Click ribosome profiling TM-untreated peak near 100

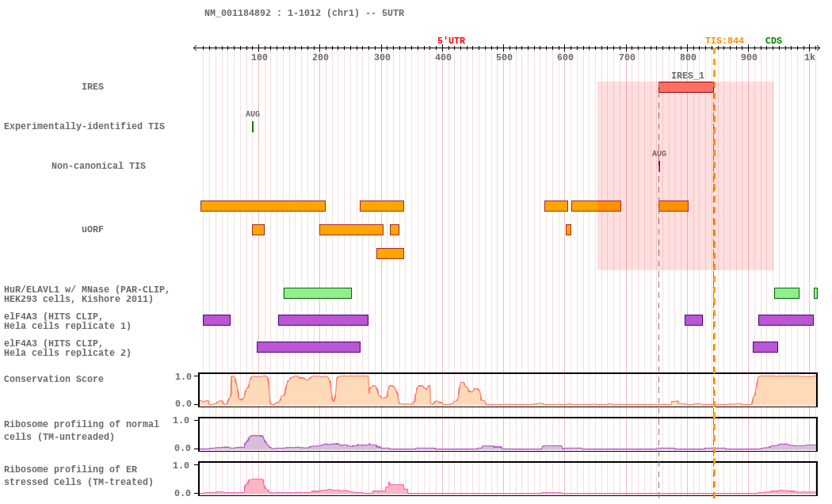click(256, 442)
